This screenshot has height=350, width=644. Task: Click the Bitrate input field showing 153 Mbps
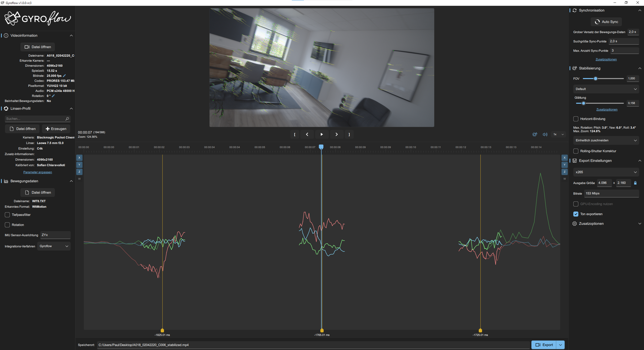coord(611,193)
